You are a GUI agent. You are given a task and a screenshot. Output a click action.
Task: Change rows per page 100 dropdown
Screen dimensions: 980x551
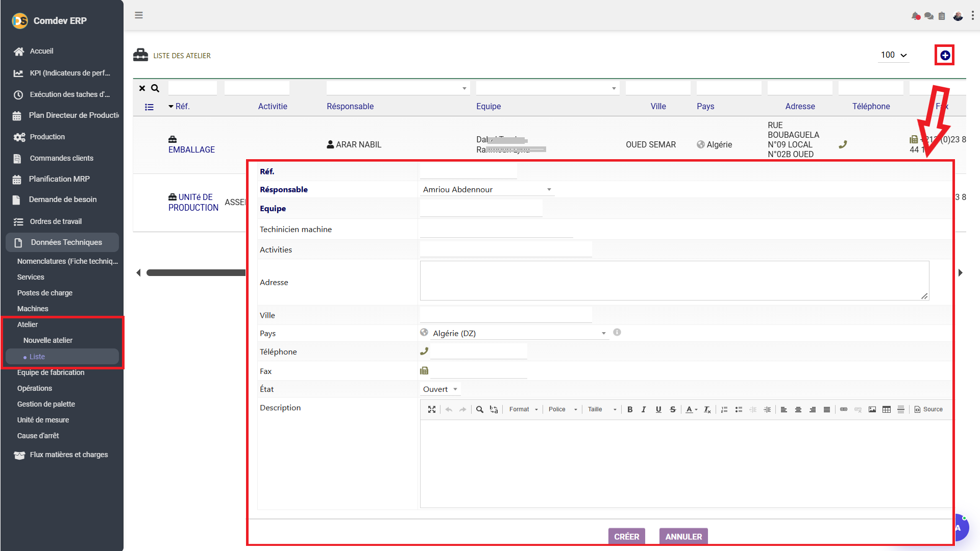[894, 55]
